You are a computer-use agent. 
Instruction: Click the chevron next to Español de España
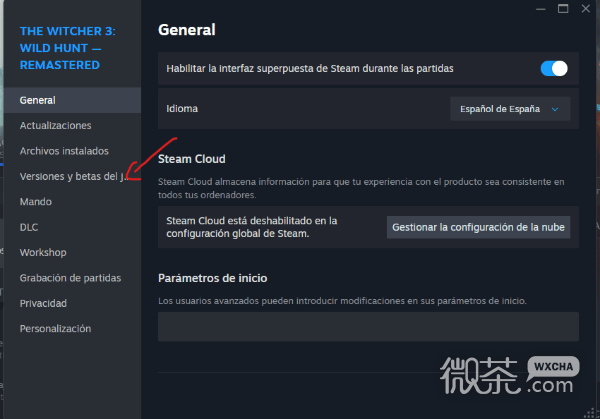coord(555,109)
